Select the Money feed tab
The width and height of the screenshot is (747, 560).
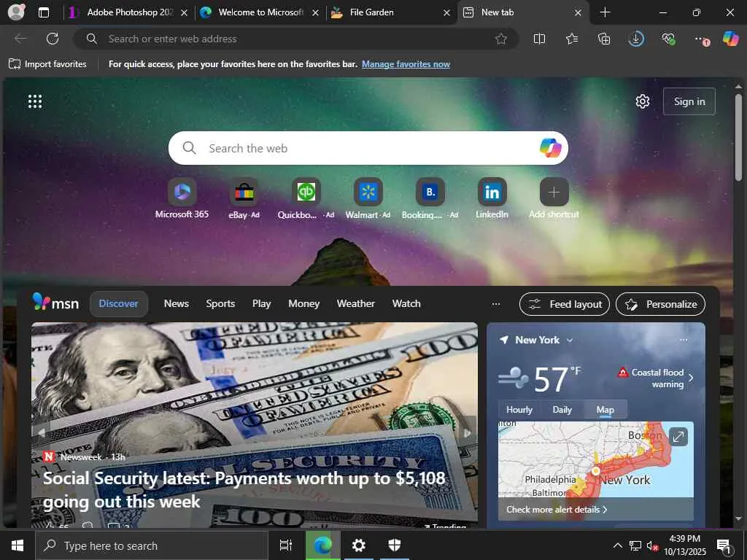303,304
